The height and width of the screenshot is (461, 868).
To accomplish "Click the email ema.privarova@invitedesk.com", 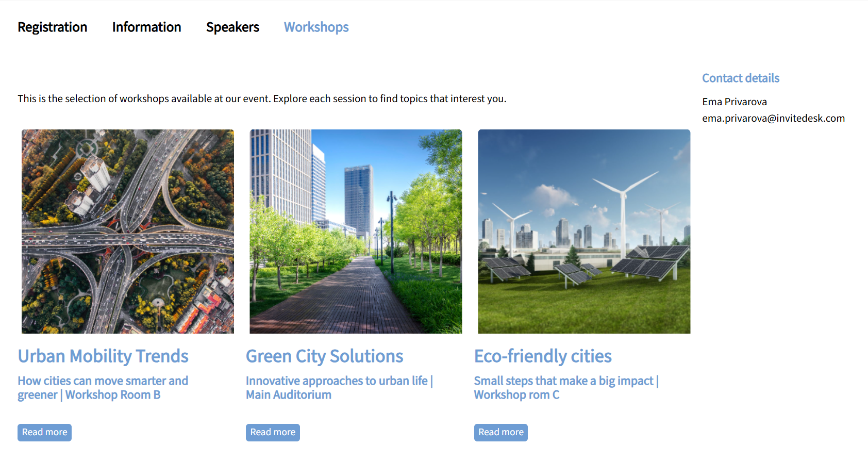I will point(773,119).
